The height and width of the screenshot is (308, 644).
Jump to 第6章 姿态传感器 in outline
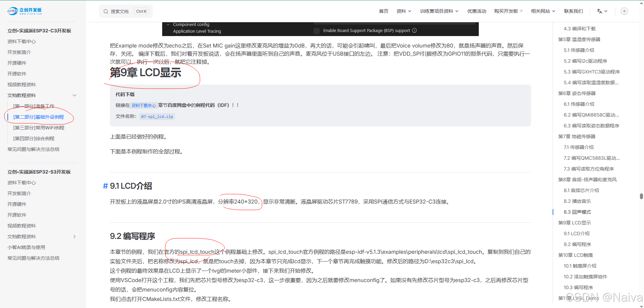(x=577, y=93)
